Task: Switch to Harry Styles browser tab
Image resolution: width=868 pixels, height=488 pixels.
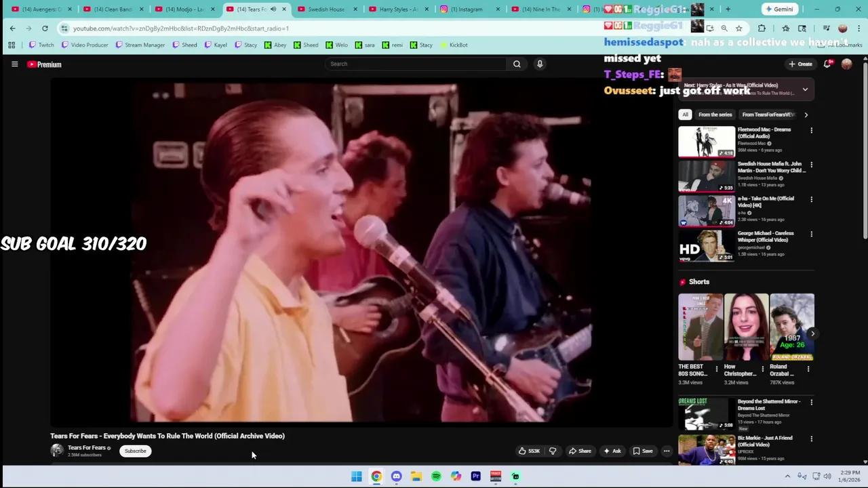Action: pos(397,9)
